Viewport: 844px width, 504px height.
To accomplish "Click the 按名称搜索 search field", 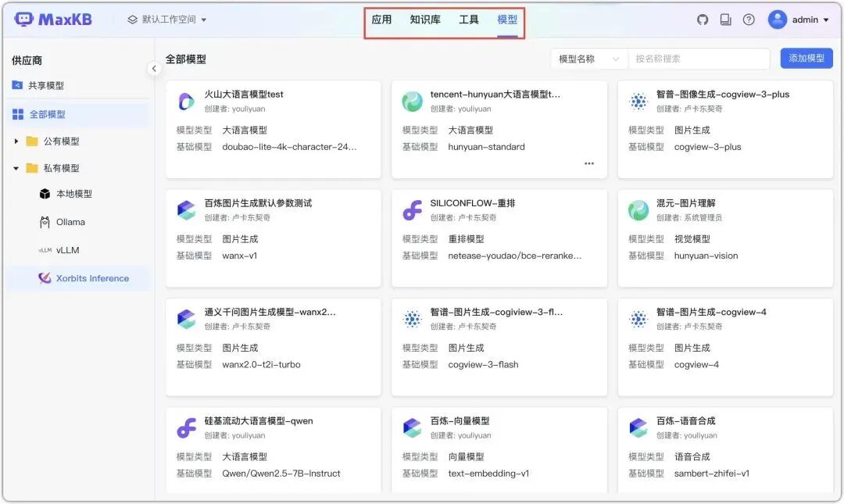I will (x=699, y=59).
